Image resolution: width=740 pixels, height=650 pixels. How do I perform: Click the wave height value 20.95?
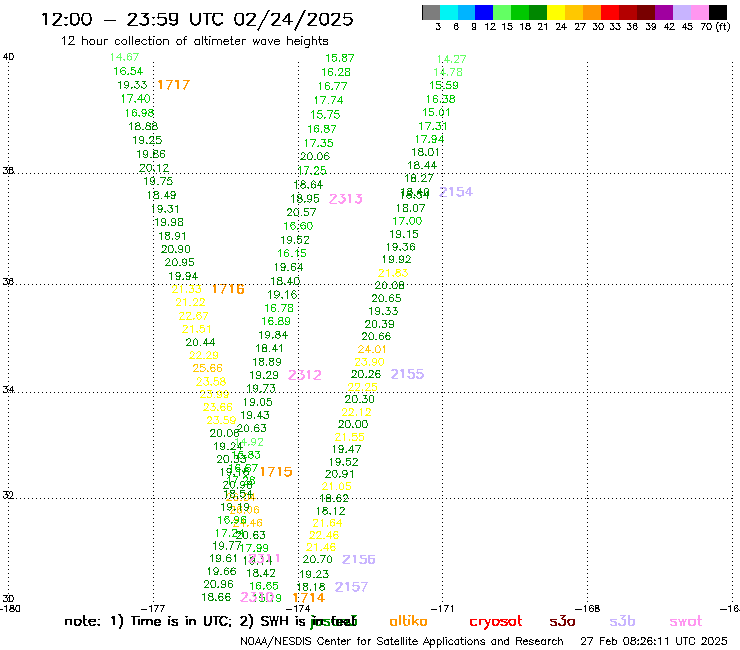pos(179,262)
